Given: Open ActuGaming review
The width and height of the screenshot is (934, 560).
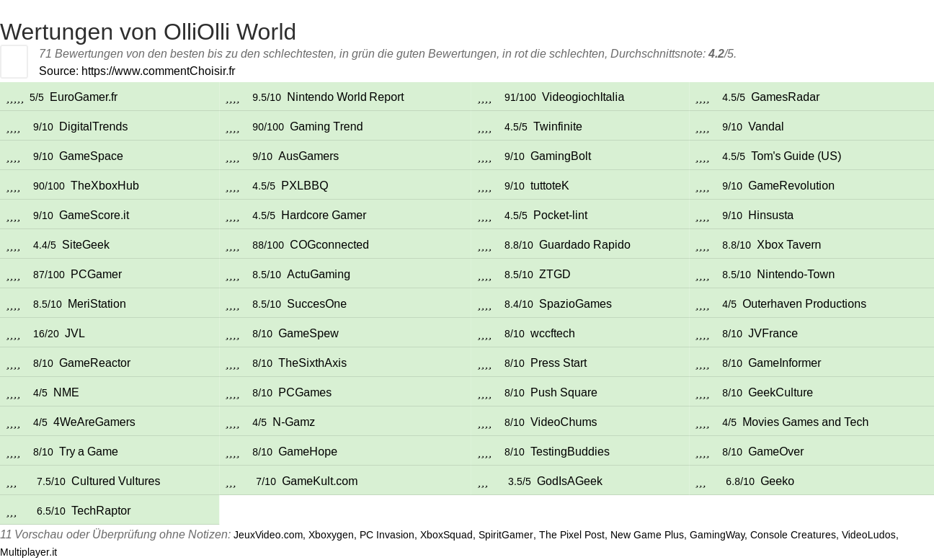Looking at the screenshot, I should tap(318, 275).
